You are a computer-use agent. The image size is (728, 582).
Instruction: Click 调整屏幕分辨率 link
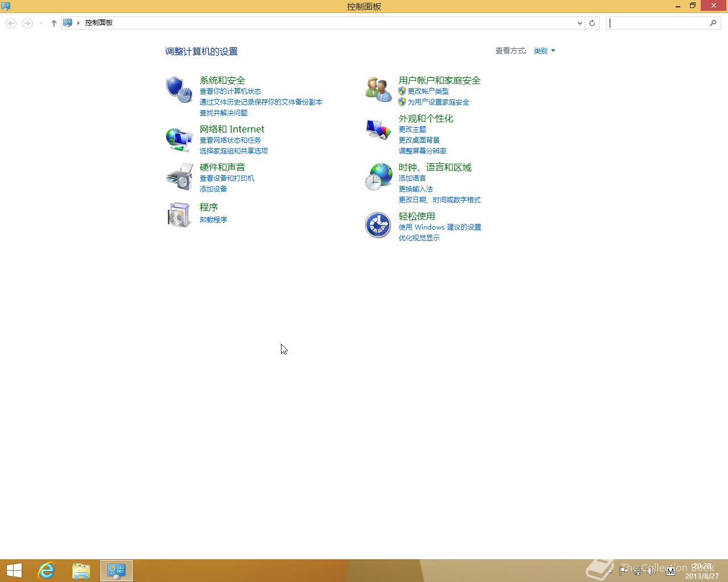coord(423,151)
